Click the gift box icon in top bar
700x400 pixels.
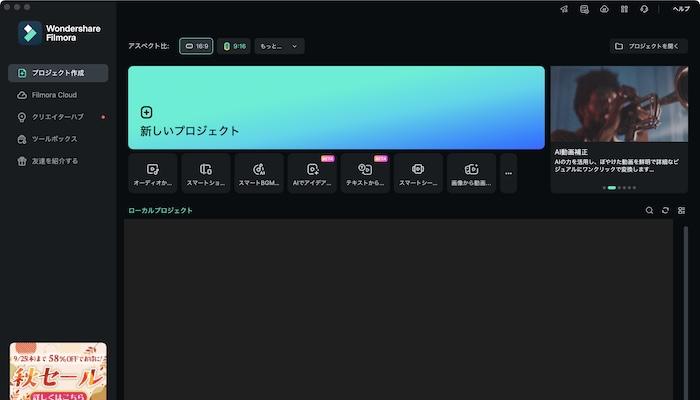click(x=624, y=9)
